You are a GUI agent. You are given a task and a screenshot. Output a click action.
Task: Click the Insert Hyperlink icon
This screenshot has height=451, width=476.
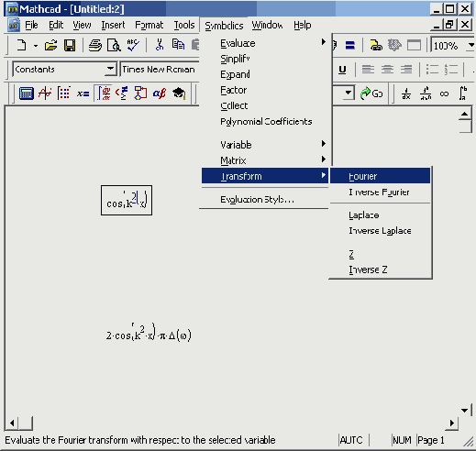click(376, 45)
